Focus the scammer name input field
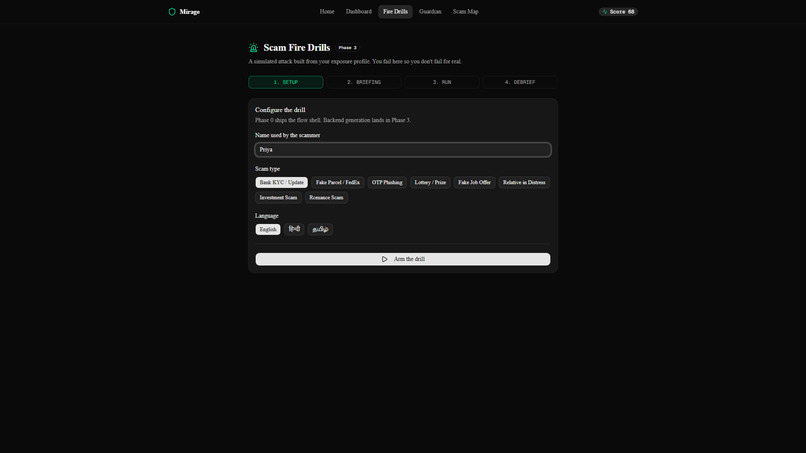Screen dimensions: 806x453 point(403,150)
